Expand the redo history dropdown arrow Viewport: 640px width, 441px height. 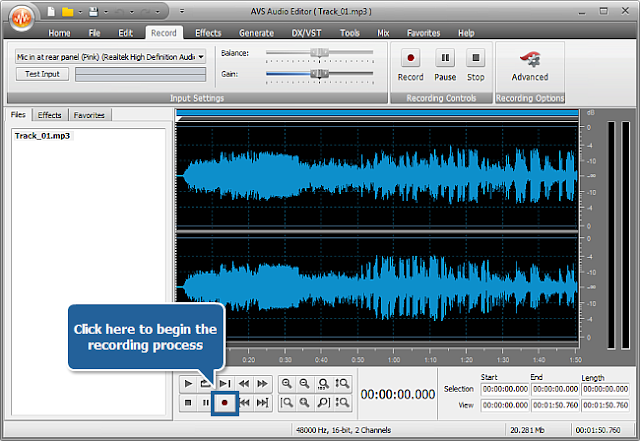click(x=157, y=12)
